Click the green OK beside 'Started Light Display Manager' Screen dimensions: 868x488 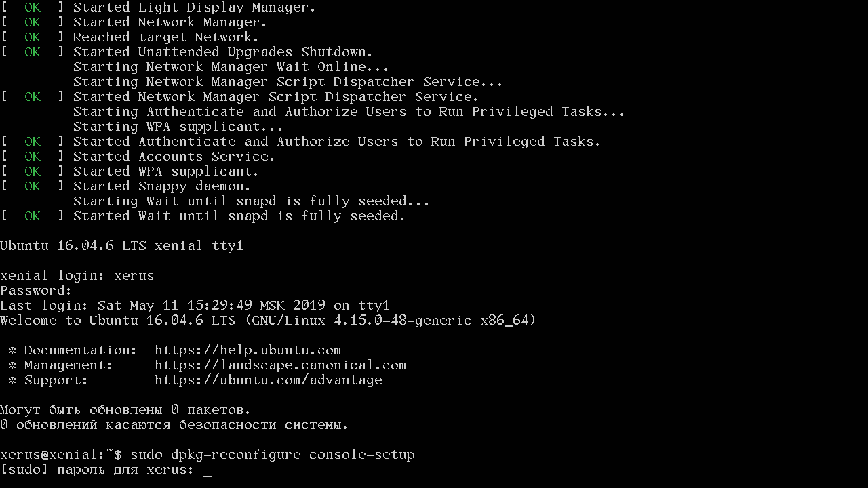click(x=33, y=8)
